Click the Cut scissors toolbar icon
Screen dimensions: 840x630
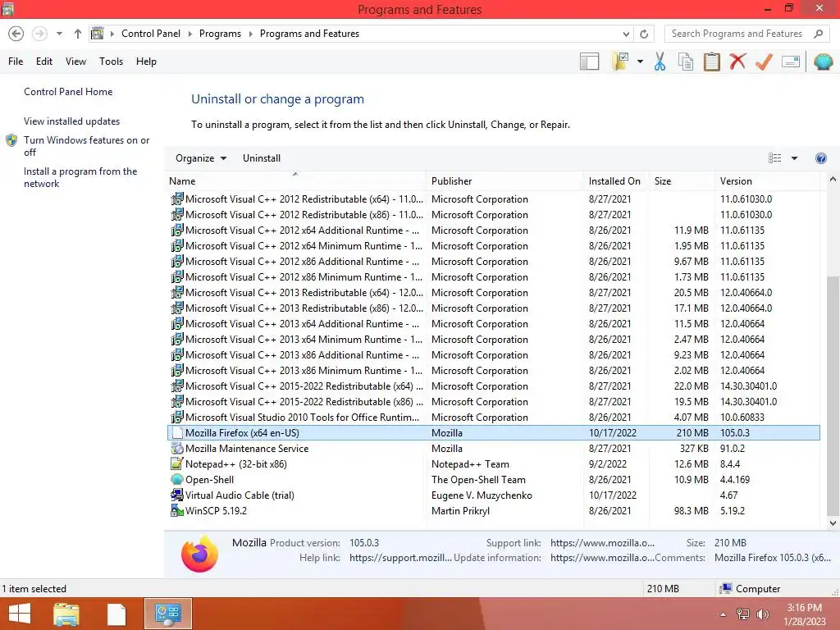click(x=660, y=62)
